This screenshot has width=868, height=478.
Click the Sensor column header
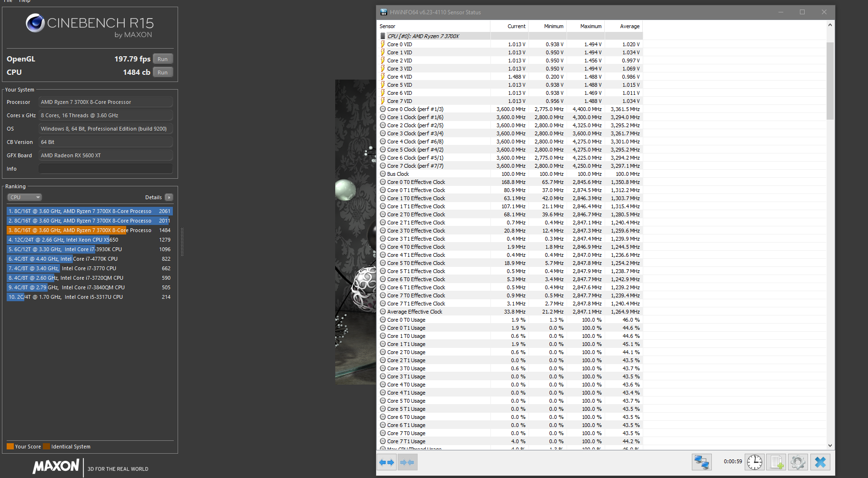coord(433,26)
